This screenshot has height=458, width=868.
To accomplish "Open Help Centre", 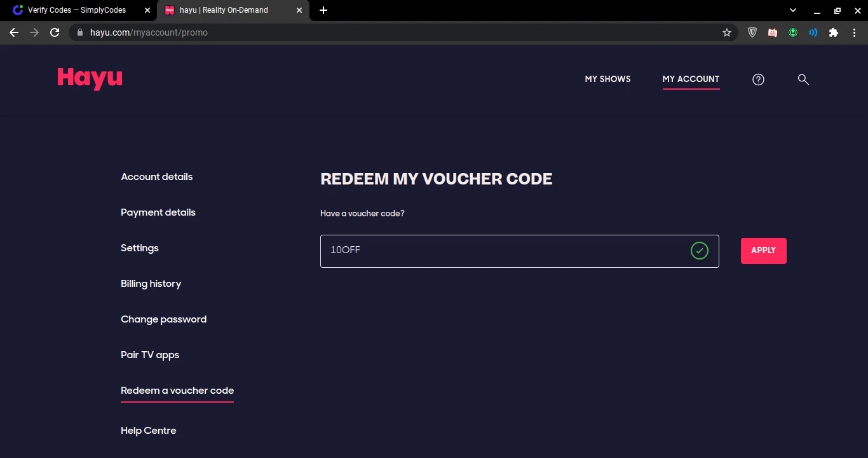I will (148, 431).
